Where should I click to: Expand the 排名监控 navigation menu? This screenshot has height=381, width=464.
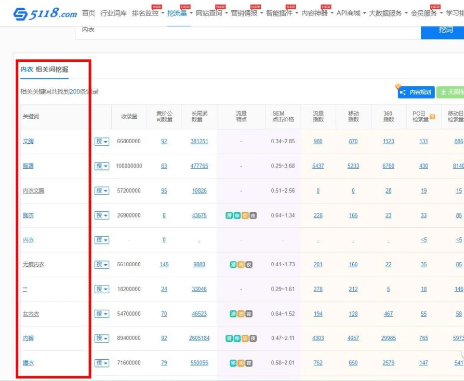pos(148,13)
